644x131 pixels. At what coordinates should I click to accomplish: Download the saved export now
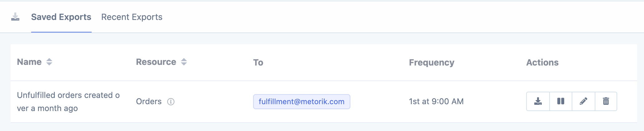(x=538, y=101)
